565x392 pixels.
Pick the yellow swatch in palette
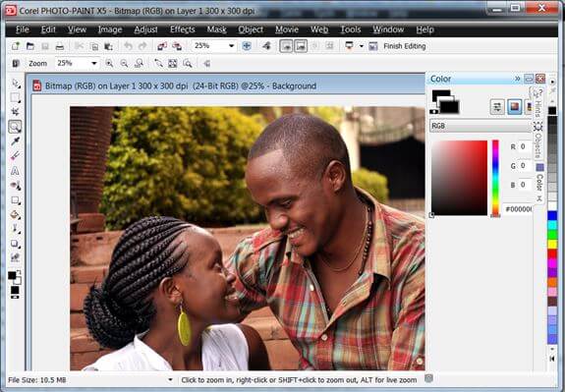(x=552, y=244)
